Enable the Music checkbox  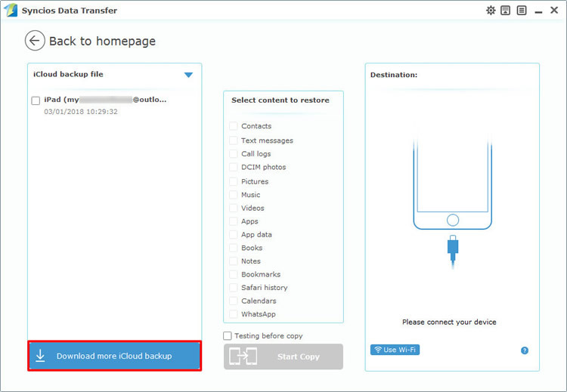(x=234, y=195)
